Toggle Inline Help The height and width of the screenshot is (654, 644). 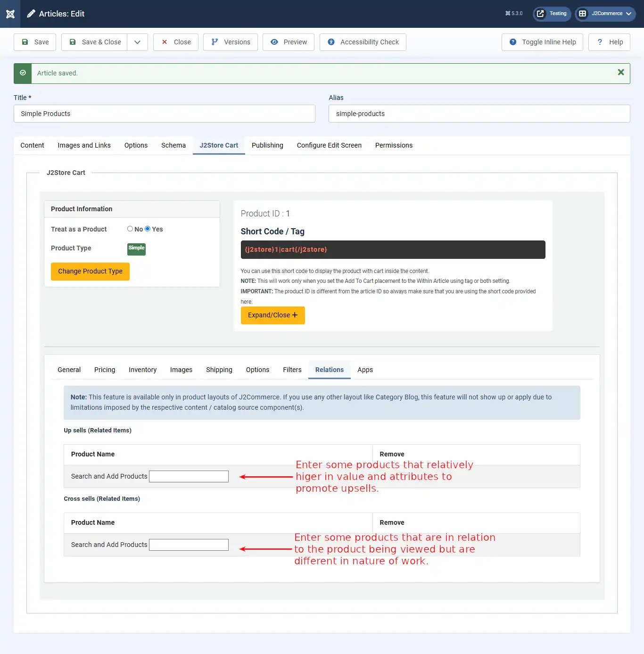click(542, 42)
